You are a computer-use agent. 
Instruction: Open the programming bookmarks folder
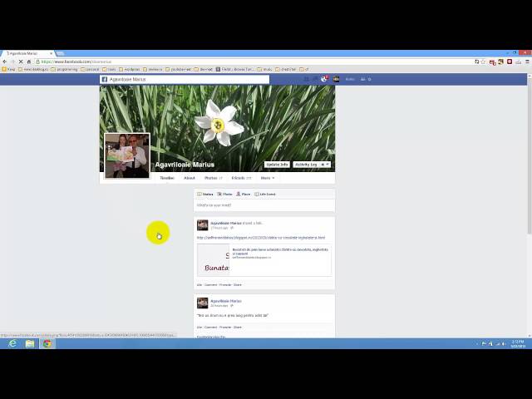pyautogui.click(x=64, y=69)
